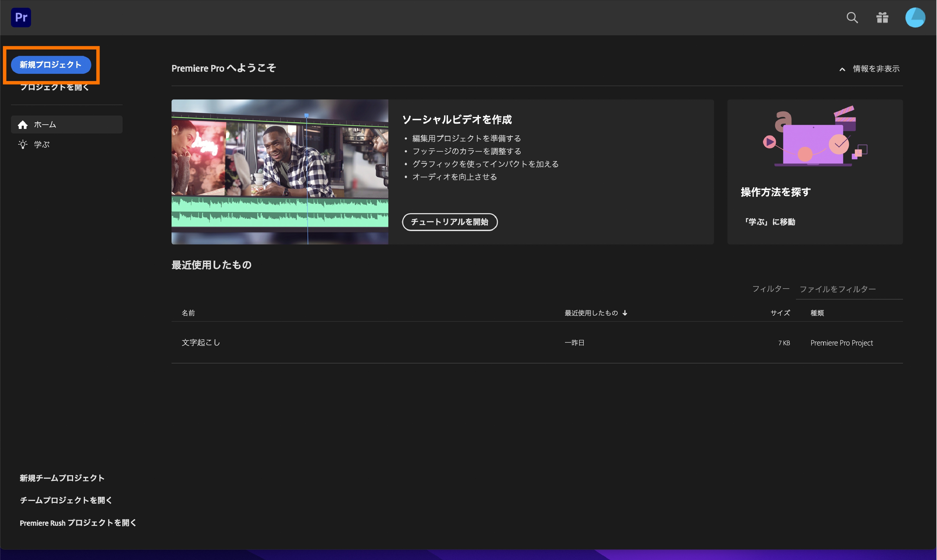
Task: Sort the file list by 名前 column
Action: 188,313
